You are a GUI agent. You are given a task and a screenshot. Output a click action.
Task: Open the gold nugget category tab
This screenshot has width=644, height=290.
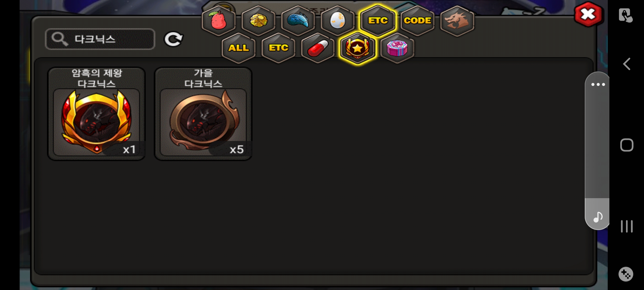click(258, 21)
